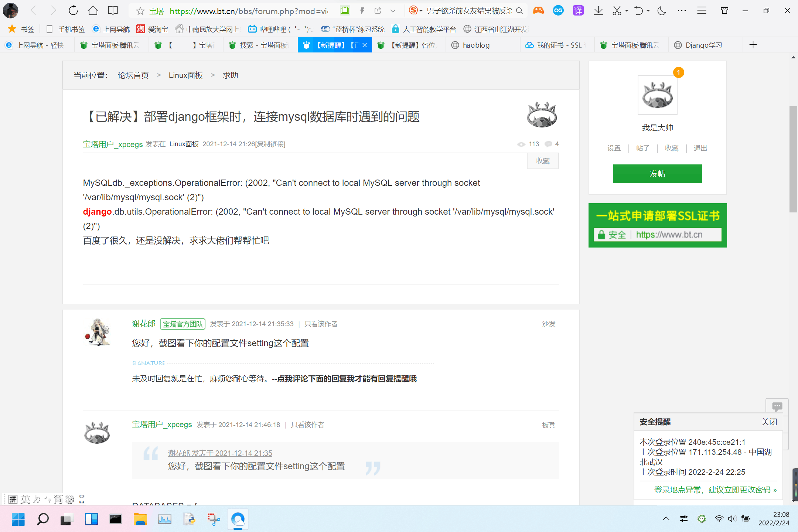
Task: Switch to 我的证书 - SSL tab
Action: tap(557, 45)
